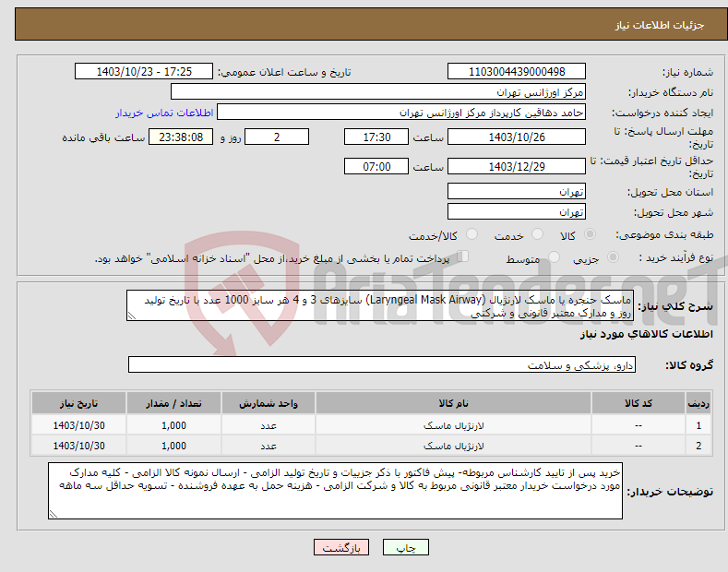Click the جزئیات اطلاعات نیاز page title
Viewport: 728px width, 572px height.
[660, 25]
